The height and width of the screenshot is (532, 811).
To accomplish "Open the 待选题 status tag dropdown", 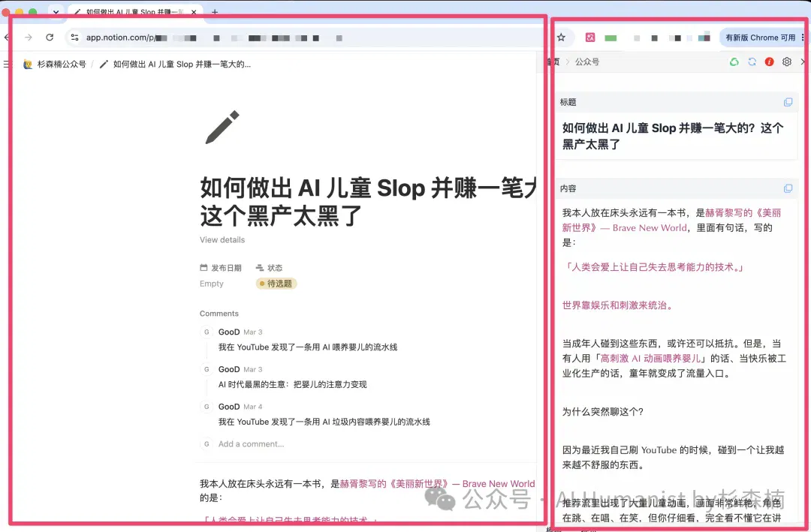I will (276, 284).
